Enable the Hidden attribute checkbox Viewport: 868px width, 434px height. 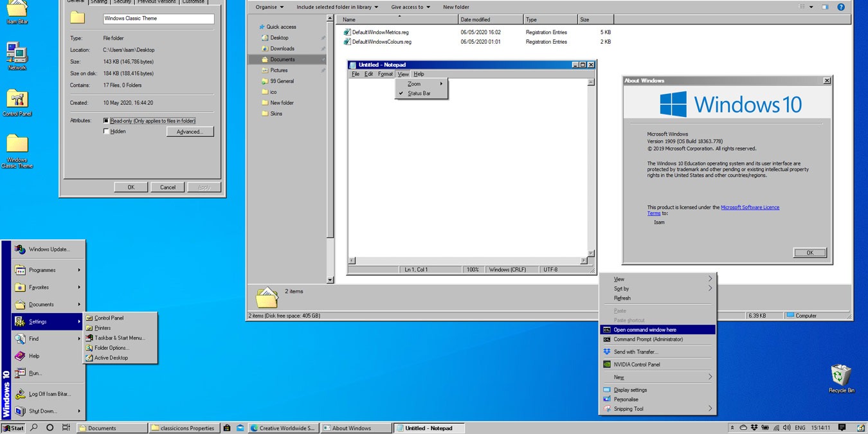106,131
